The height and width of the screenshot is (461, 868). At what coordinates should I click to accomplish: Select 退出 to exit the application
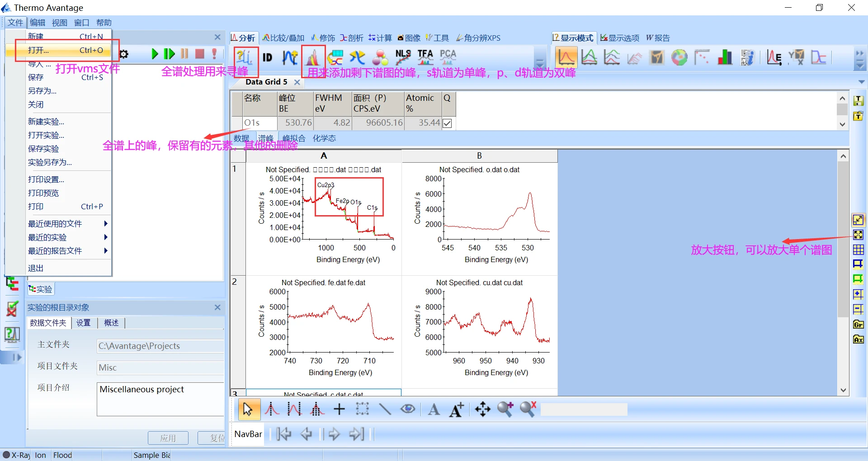coord(36,268)
